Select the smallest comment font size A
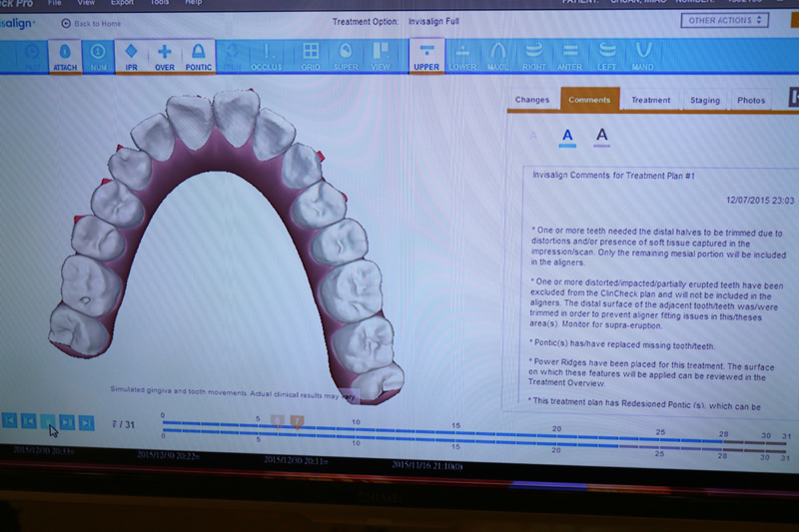This screenshot has width=799, height=532. 533,136
